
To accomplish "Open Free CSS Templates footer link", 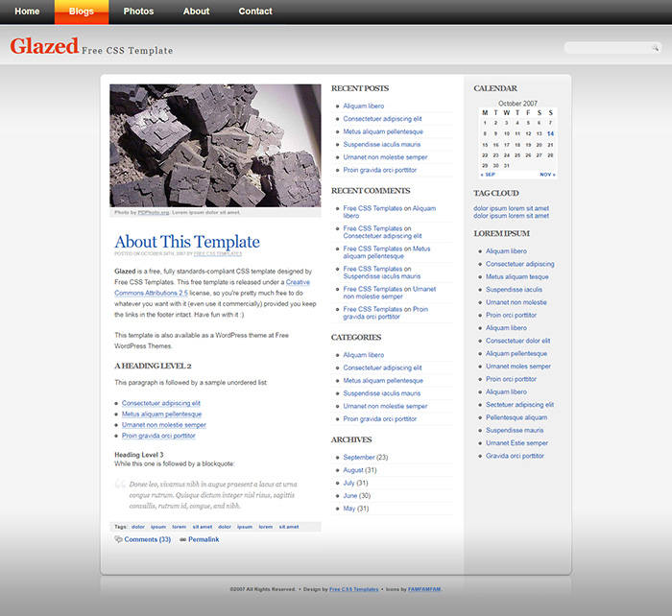I will (353, 589).
